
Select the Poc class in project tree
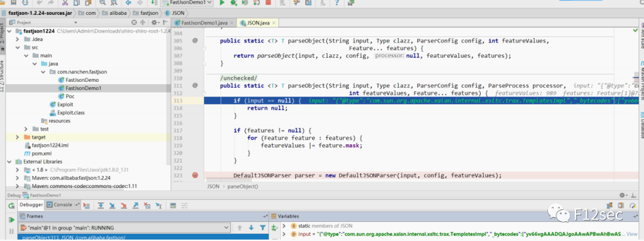pyautogui.click(x=69, y=97)
